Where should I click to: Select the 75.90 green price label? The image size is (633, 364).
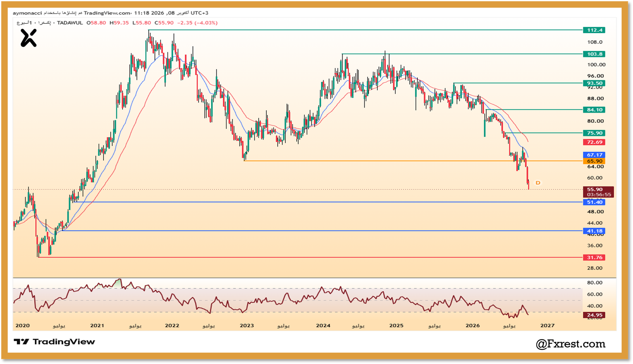[x=595, y=133]
